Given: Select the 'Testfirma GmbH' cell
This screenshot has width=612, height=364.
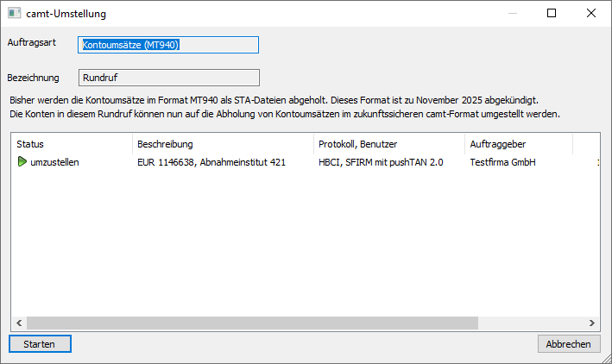Looking at the screenshot, I should [x=502, y=162].
